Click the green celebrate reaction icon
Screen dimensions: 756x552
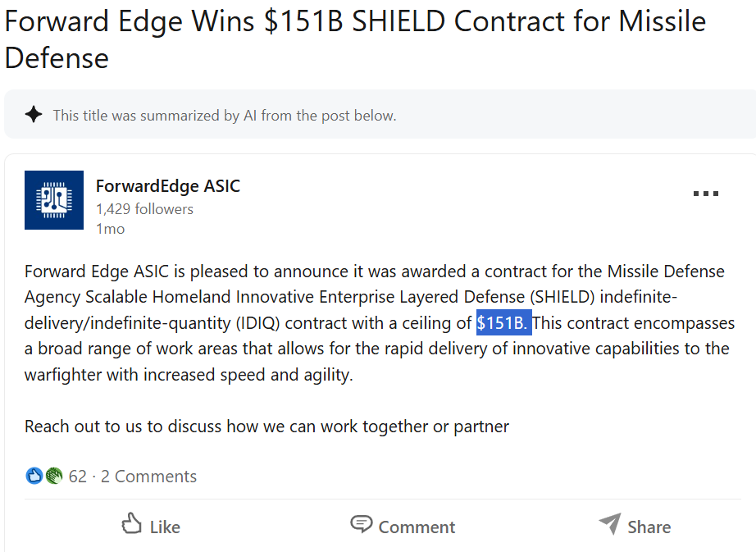54,476
